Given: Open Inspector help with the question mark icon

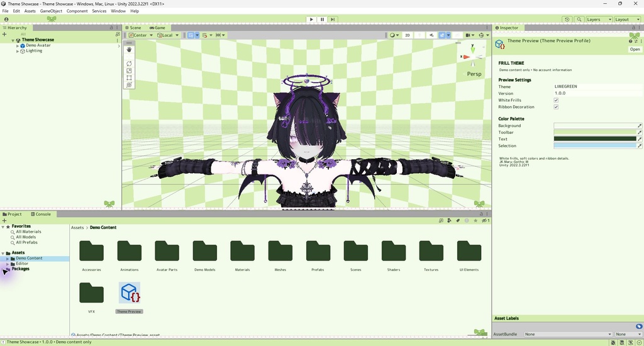Looking at the screenshot, I should point(630,41).
